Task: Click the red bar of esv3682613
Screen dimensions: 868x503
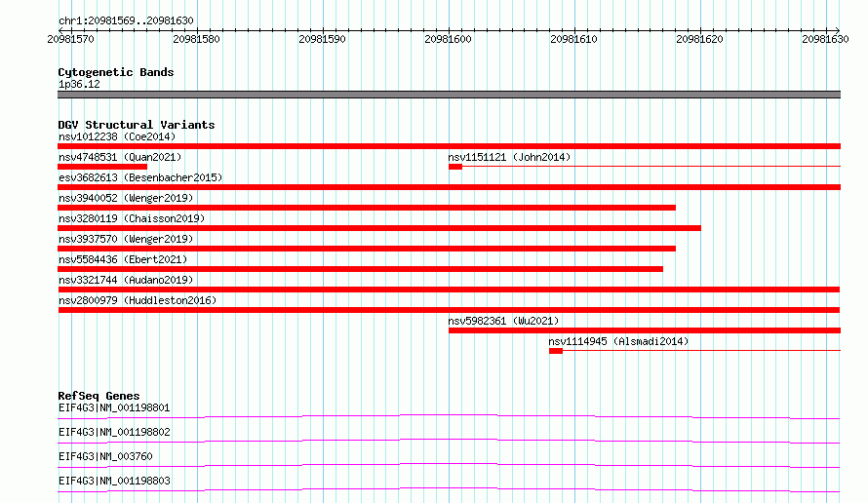Action: 449,187
